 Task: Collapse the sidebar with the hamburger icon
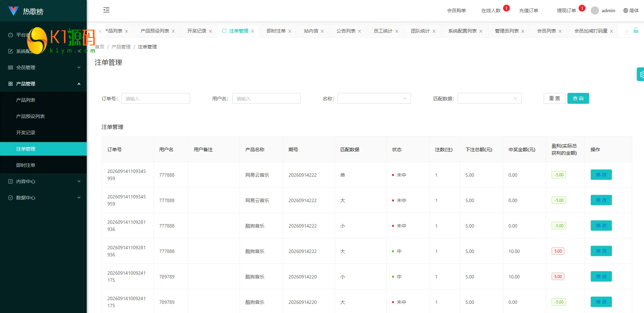coord(106,10)
